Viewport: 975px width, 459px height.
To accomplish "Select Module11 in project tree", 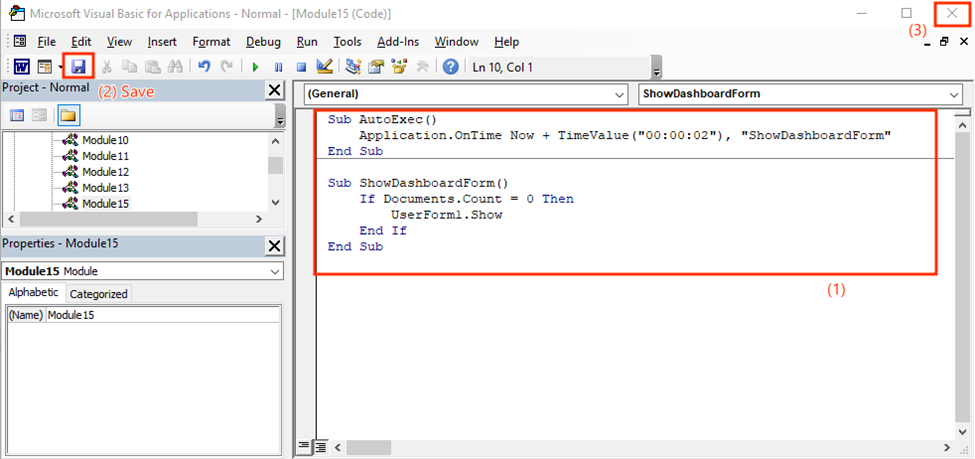I will coord(105,155).
